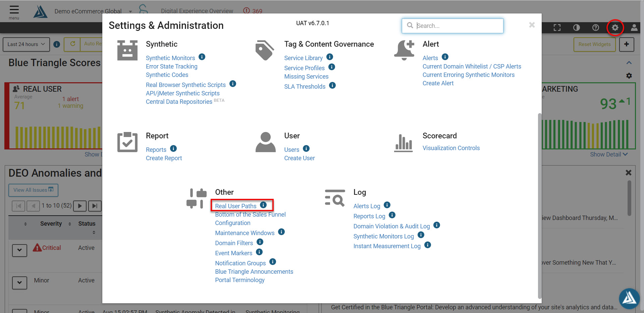The height and width of the screenshot is (313, 644).
Task: Click info icon next to Instant Measurement Log
Action: pyautogui.click(x=428, y=245)
